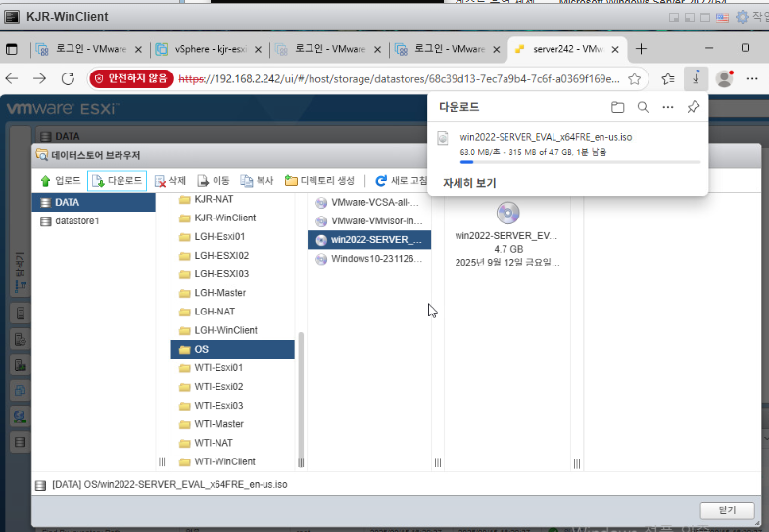This screenshot has height=532, width=769.
Task: Select the VMware-VCSA-all ISO file
Action: pyautogui.click(x=368, y=203)
